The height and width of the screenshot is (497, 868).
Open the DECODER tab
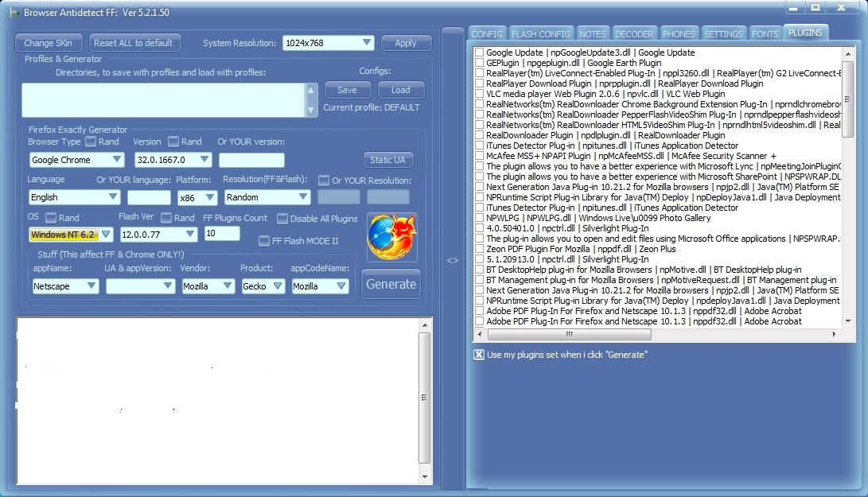click(x=634, y=33)
